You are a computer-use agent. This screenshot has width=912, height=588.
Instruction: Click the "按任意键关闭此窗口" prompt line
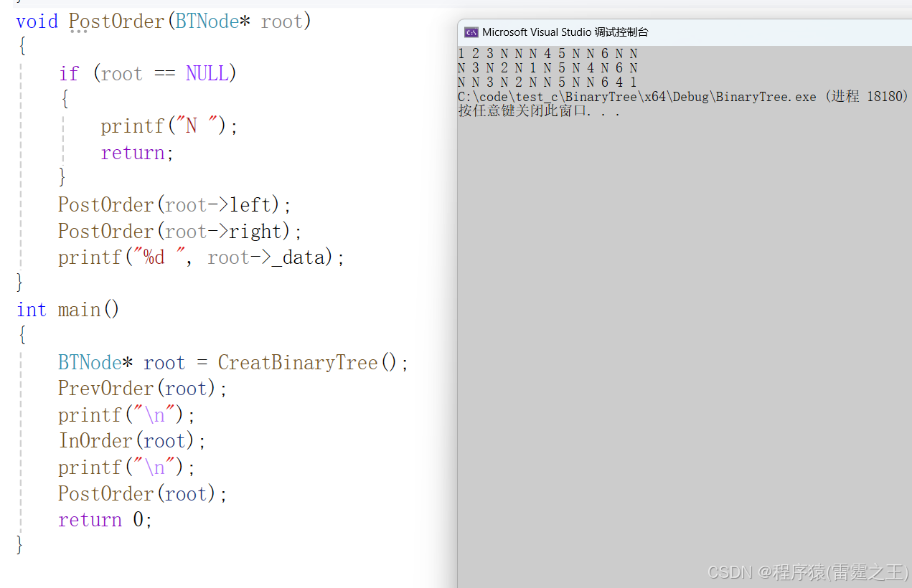[x=539, y=111]
